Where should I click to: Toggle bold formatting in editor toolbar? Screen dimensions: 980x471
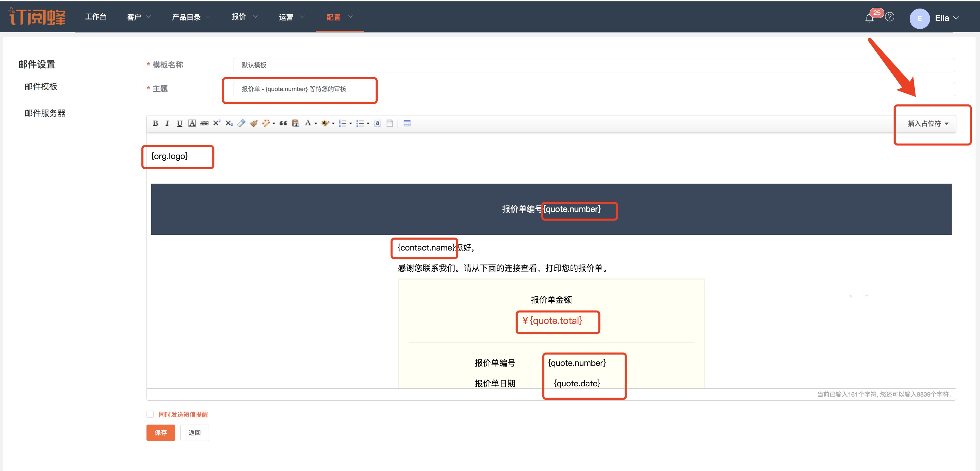155,123
